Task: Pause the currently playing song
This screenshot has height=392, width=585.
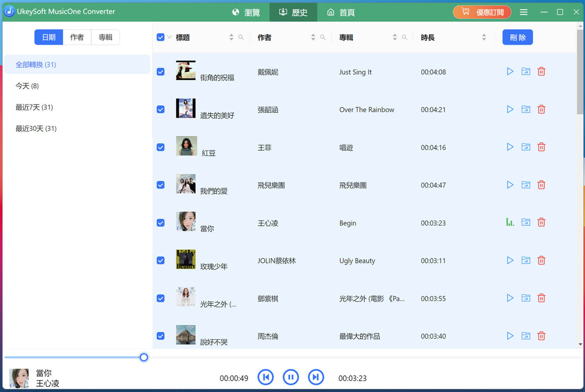Action: tap(291, 377)
